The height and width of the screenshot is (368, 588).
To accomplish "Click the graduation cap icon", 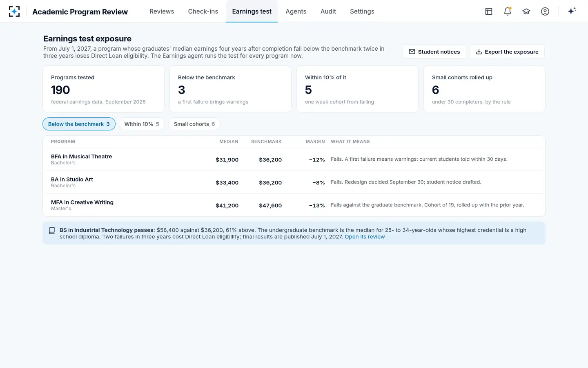I will [x=526, y=11].
